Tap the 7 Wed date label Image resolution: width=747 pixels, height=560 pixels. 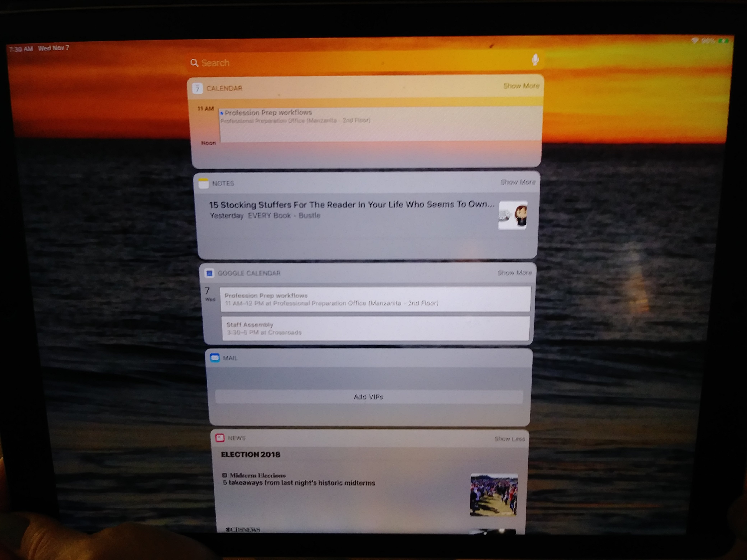[x=209, y=294]
